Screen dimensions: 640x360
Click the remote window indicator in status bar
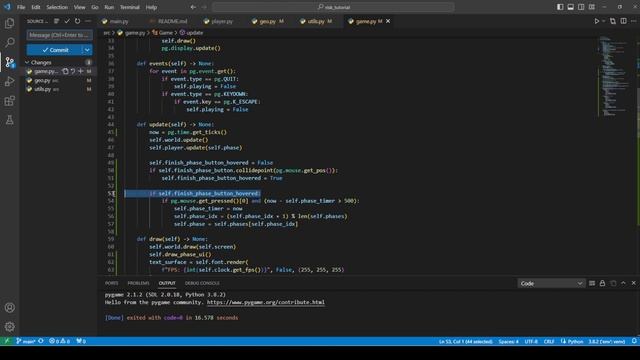[x=7, y=341]
